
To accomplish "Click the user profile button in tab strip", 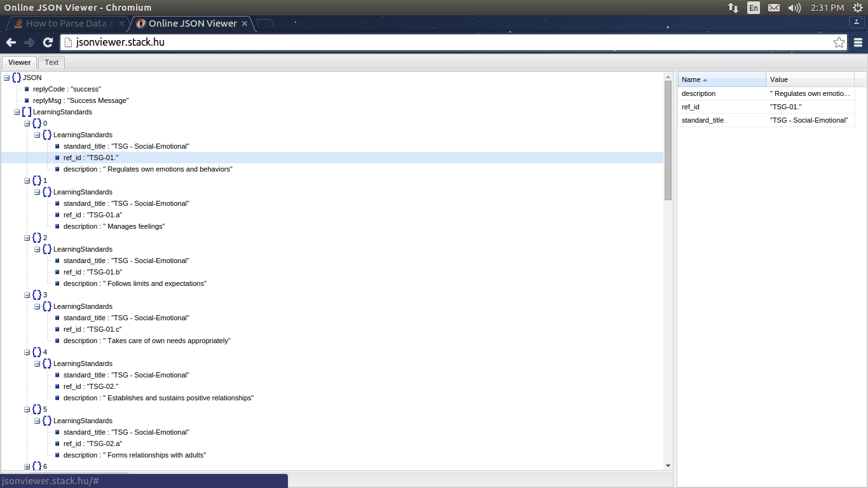I will point(858,21).
